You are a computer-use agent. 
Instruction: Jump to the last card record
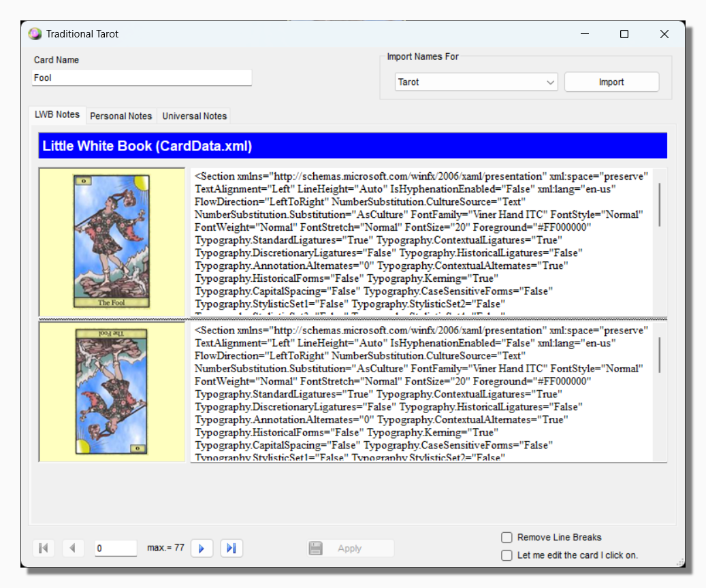click(231, 548)
